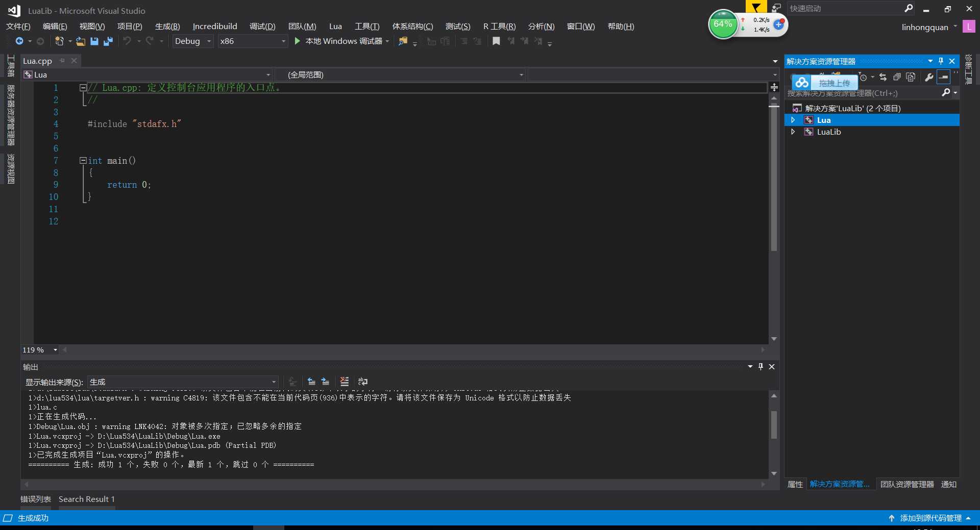
Task: Click the 拖拽上传 cloud upload overlay button
Action: [x=825, y=83]
